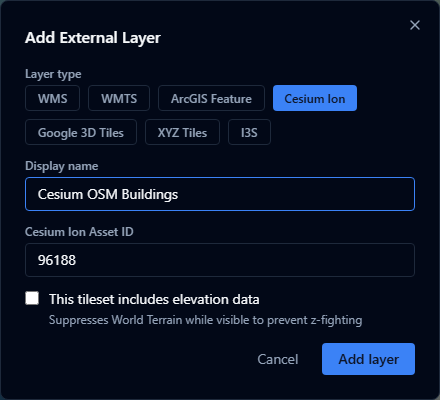Pick the I3S layer type
This screenshot has height=400, width=440.
[x=249, y=132]
